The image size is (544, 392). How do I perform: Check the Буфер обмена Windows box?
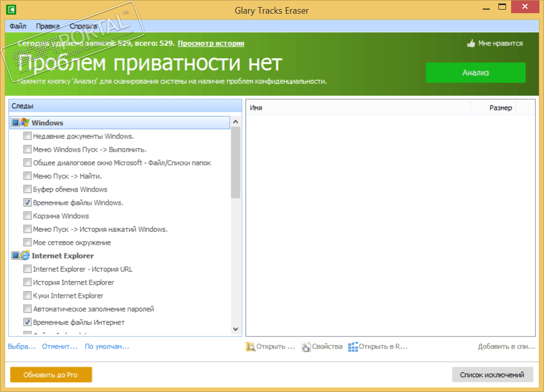(x=27, y=189)
